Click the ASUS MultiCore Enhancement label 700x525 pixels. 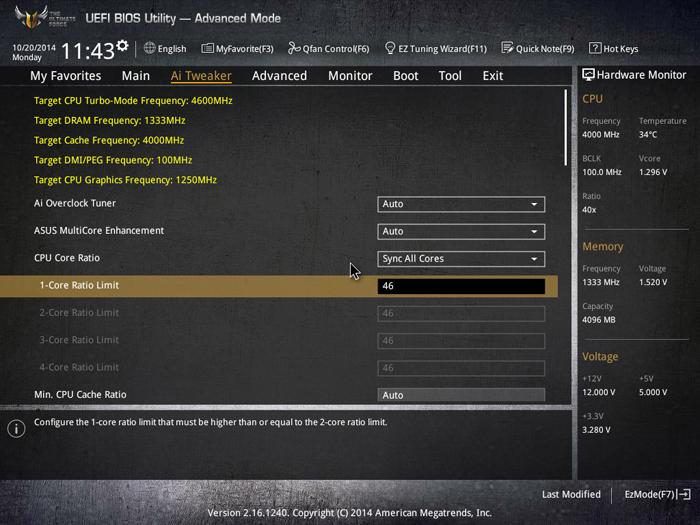pos(99,230)
